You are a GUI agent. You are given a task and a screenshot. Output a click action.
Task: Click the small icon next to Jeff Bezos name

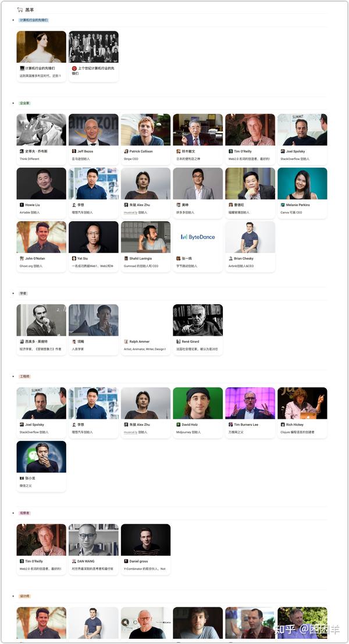point(74,152)
